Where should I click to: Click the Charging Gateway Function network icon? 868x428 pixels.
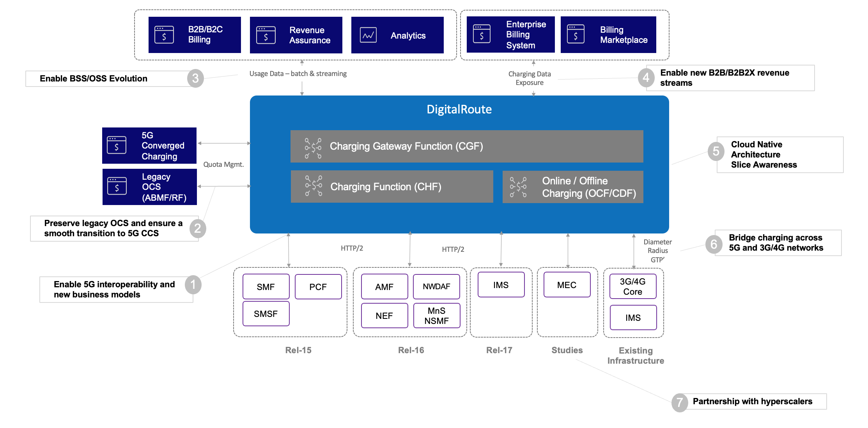[x=313, y=148]
